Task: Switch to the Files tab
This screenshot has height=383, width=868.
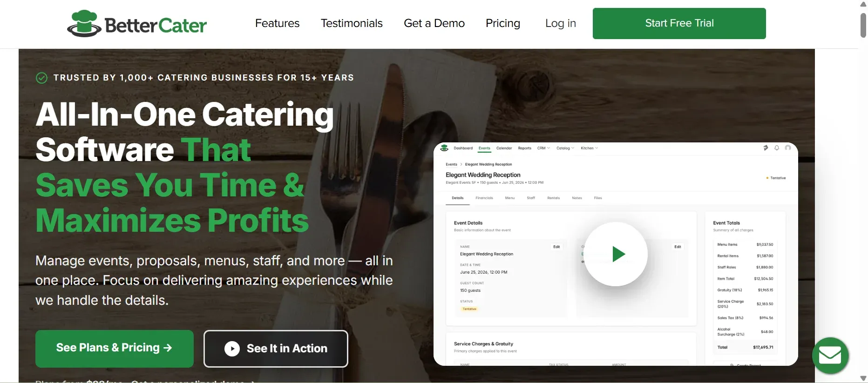Action: 598,198
